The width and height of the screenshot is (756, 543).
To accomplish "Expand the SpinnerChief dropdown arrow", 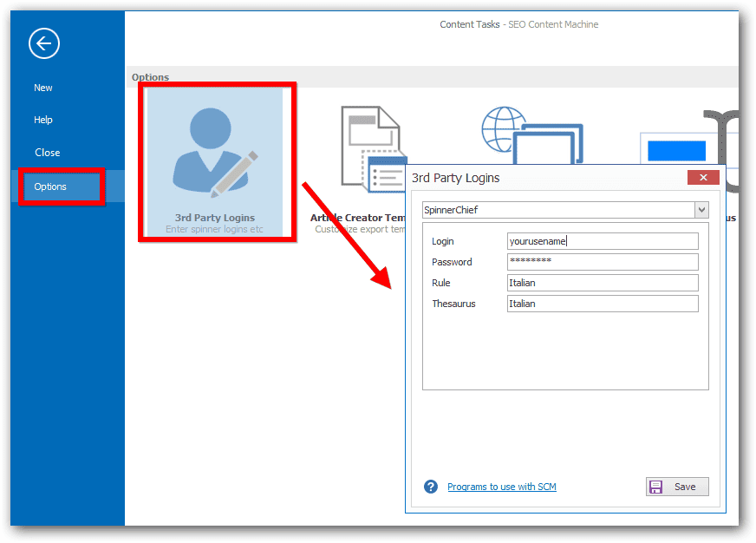I will click(x=701, y=210).
